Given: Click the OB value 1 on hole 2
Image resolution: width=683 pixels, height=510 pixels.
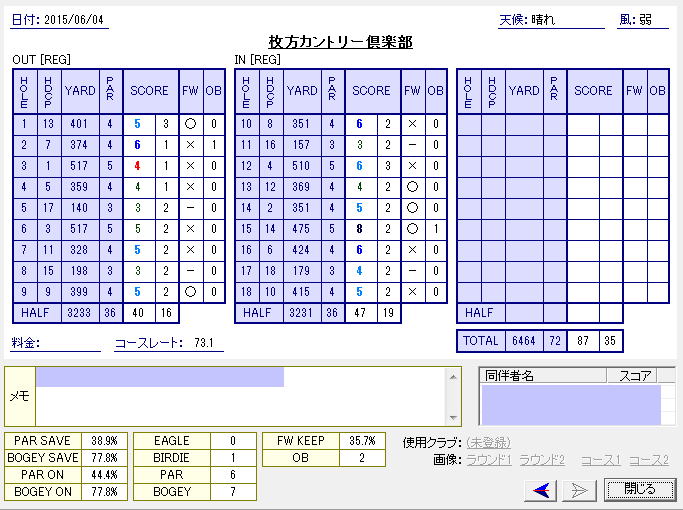Looking at the screenshot, I should click(214, 145).
